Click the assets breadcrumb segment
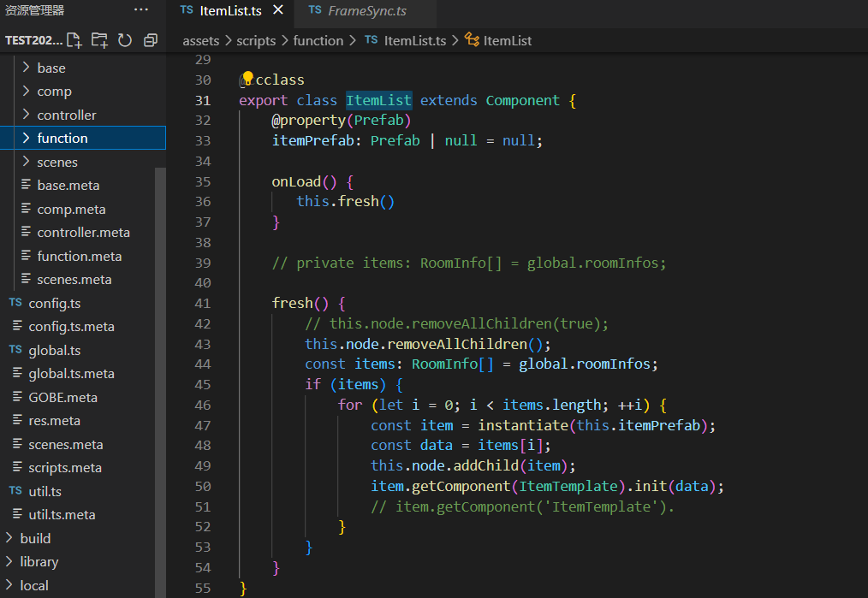Screen dimensions: 868x598 pos(200,40)
